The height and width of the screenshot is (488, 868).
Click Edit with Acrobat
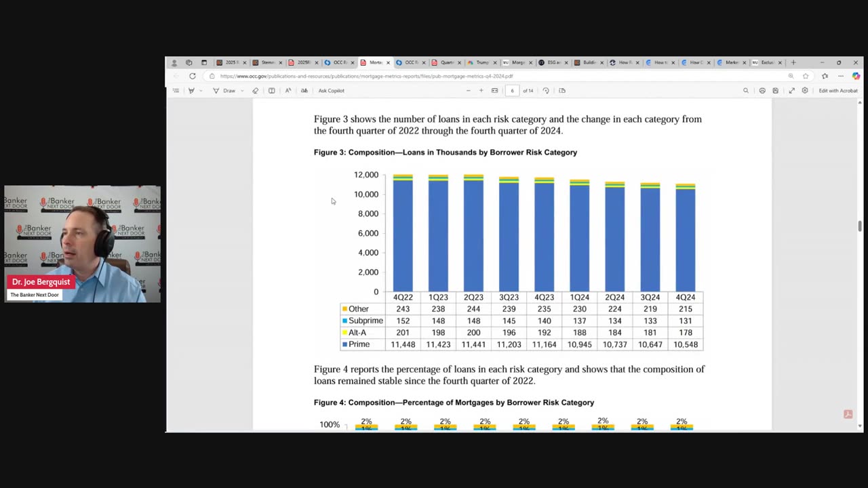click(x=838, y=90)
